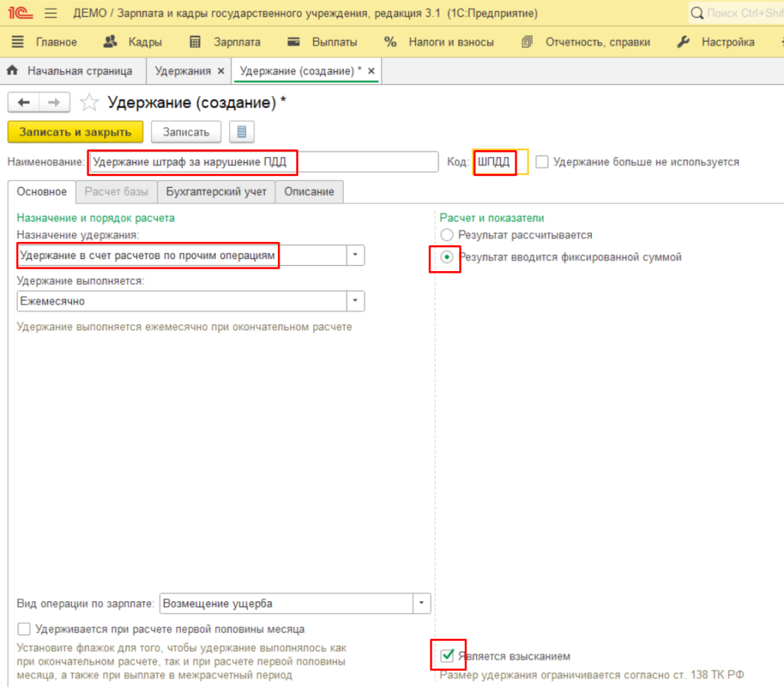Open the Ежемесячно dropdown list
784x687 pixels.
(x=355, y=301)
